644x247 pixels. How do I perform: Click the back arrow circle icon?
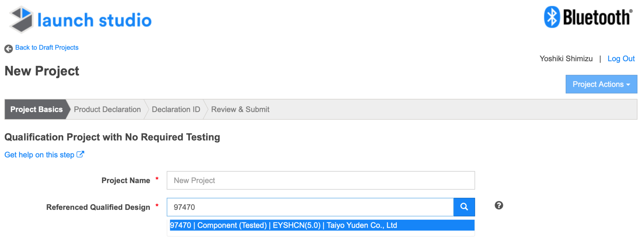tap(8, 49)
